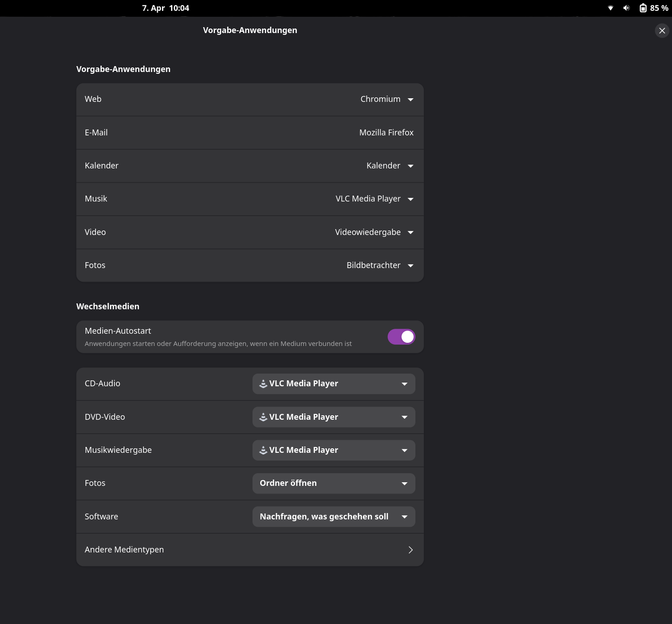Open the Fotos dropdown showing Bildbetrachter

[x=380, y=265]
